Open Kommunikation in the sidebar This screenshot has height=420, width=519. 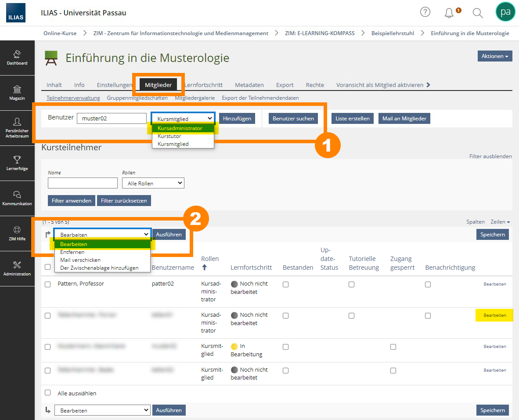click(17, 199)
